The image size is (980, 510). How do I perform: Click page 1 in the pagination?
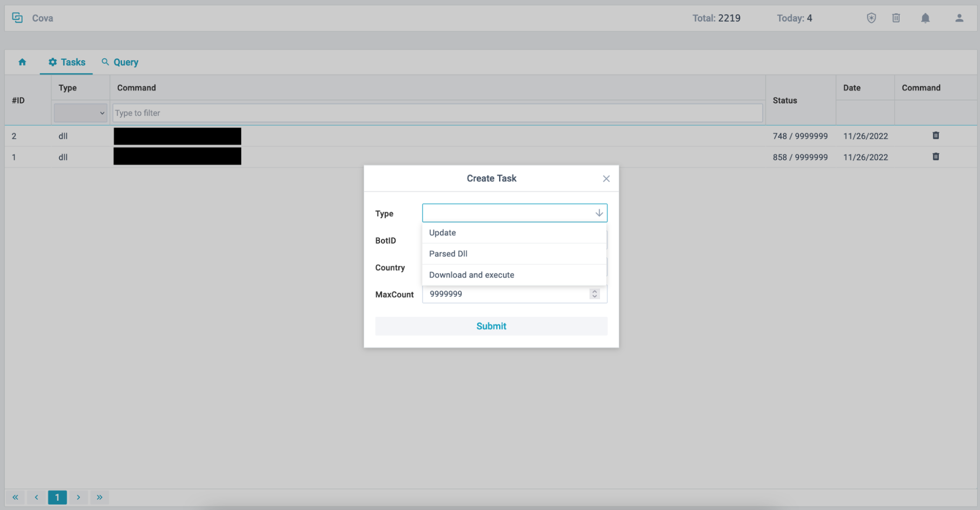(57, 497)
